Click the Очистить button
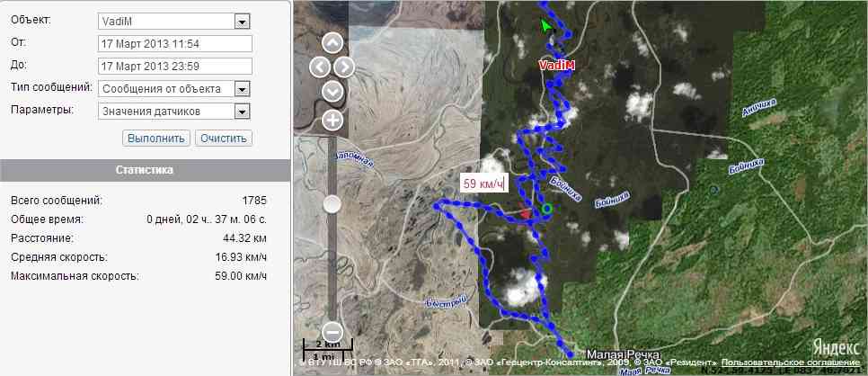Viewport: 868px width, 376px height. (x=224, y=139)
